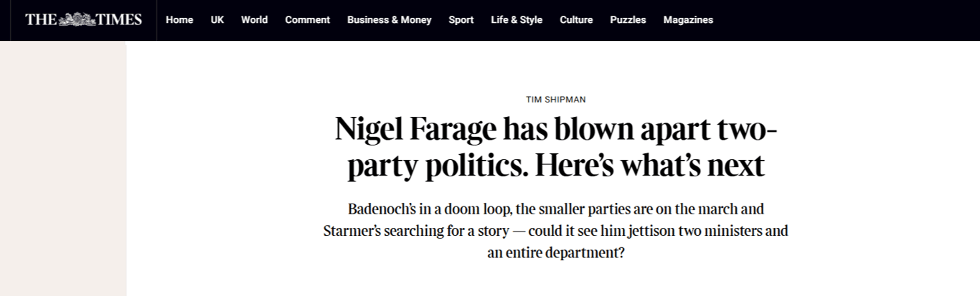This screenshot has width=980, height=296.
Task: Click the blank white area right of the headline
Action: point(882,148)
